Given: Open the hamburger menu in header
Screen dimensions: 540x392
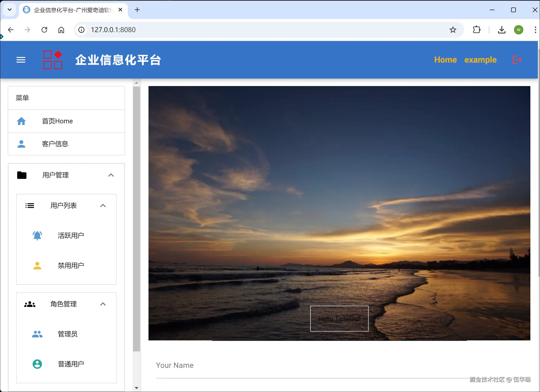Looking at the screenshot, I should coord(21,60).
